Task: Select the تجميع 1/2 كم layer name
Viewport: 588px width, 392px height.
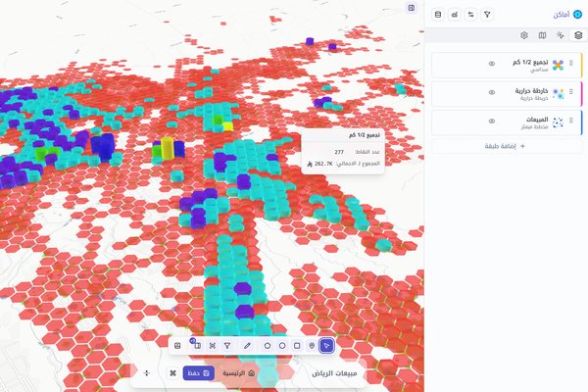Action: [x=530, y=62]
